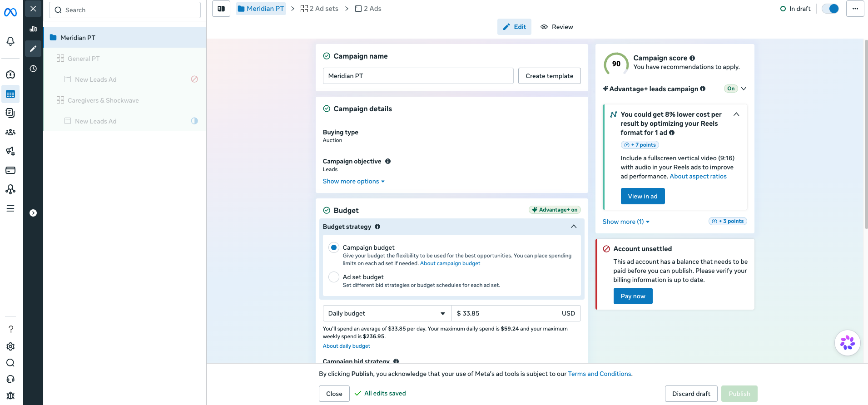Click status icon on Caregivers' New Leads Ad
This screenshot has height=405, width=868.
click(x=194, y=121)
